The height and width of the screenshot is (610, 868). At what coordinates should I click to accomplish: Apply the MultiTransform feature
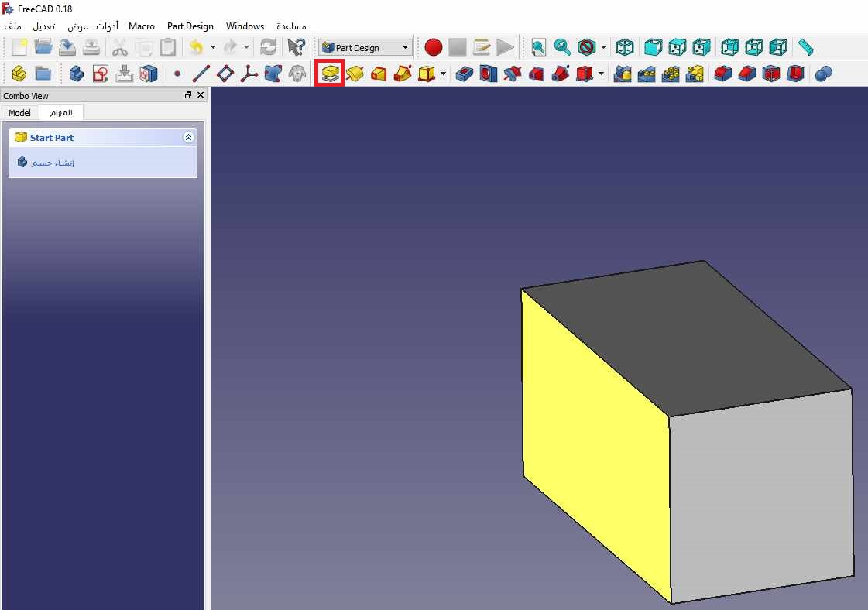[695, 73]
